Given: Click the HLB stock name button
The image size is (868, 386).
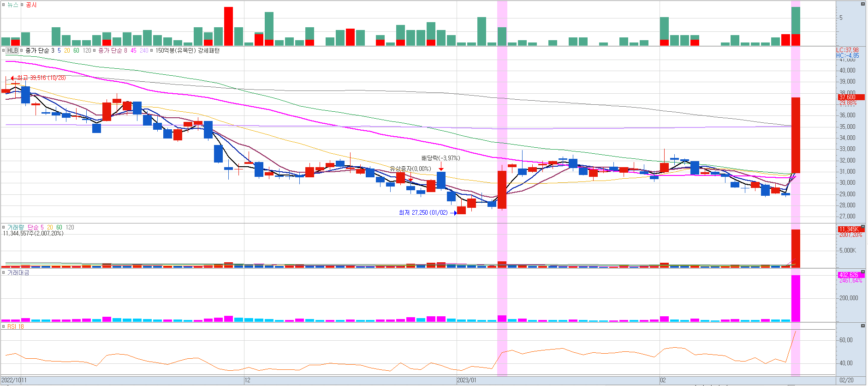Looking at the screenshot, I should [x=12, y=50].
